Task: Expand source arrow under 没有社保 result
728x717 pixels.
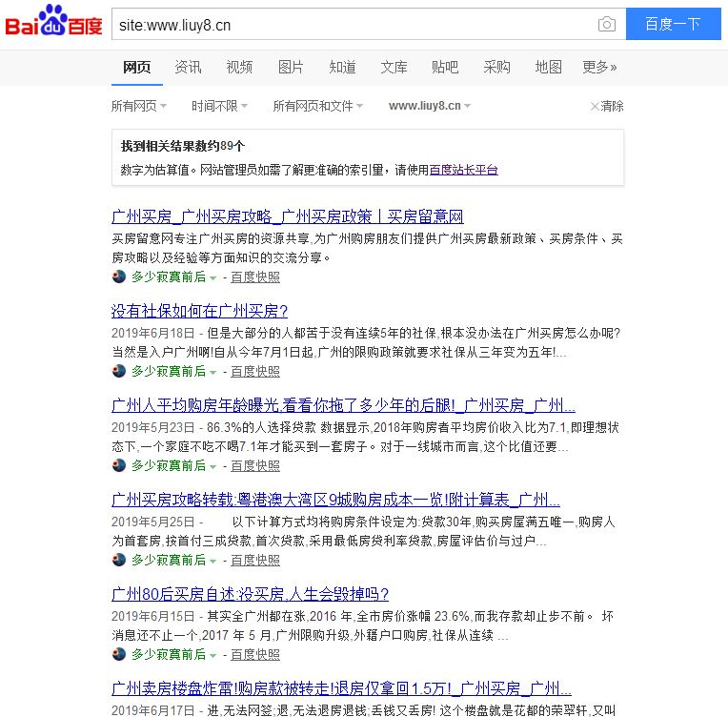Action: 213,372
